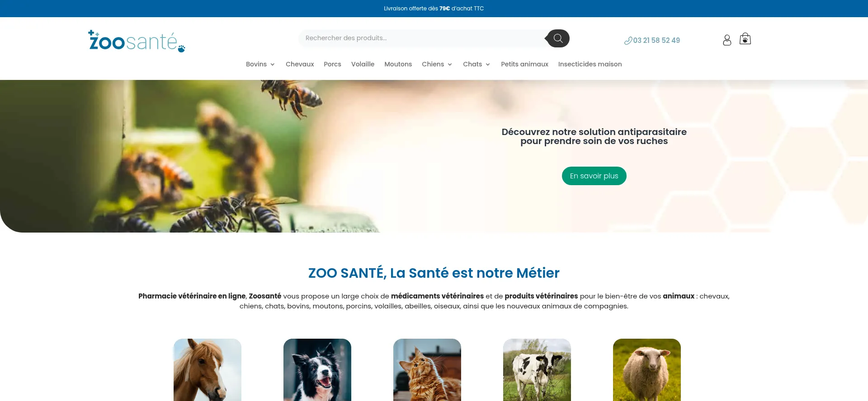The width and height of the screenshot is (868, 401).
Task: Click the Zoosanté logo
Action: pos(137,41)
